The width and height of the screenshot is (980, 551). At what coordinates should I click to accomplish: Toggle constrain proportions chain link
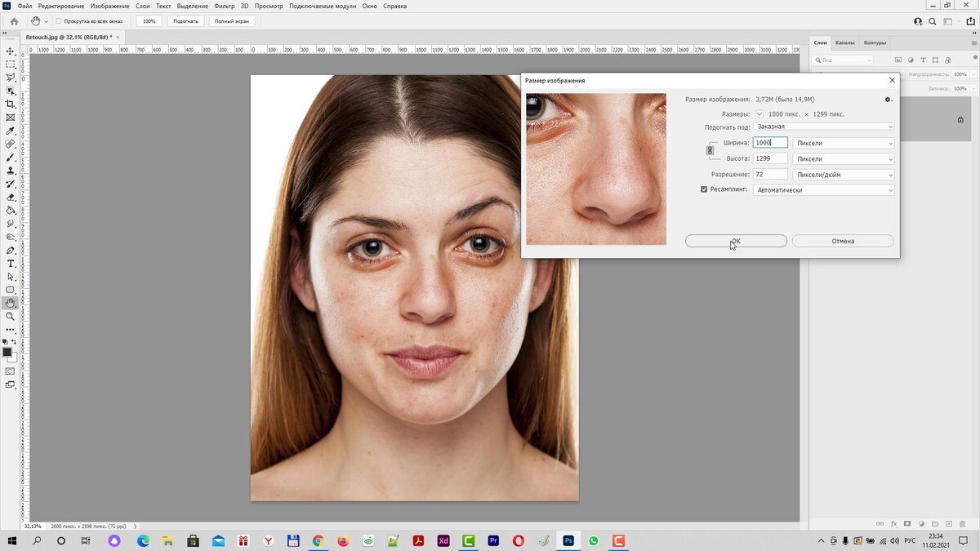click(x=710, y=150)
